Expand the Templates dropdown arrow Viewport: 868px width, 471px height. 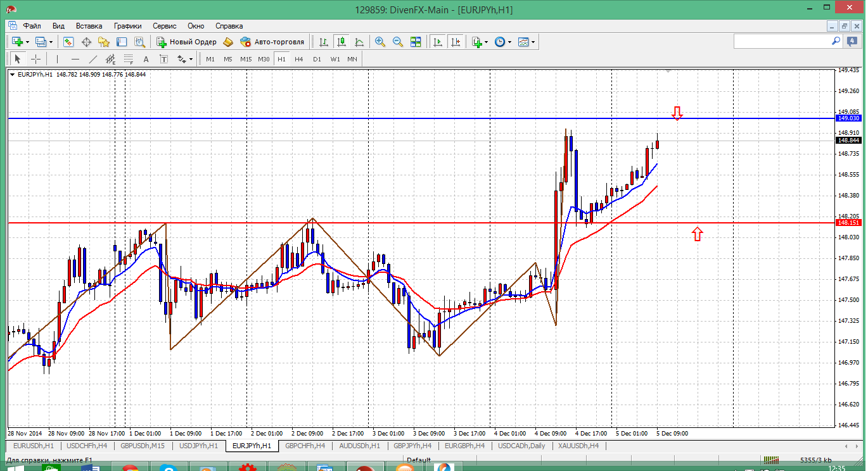(x=533, y=42)
